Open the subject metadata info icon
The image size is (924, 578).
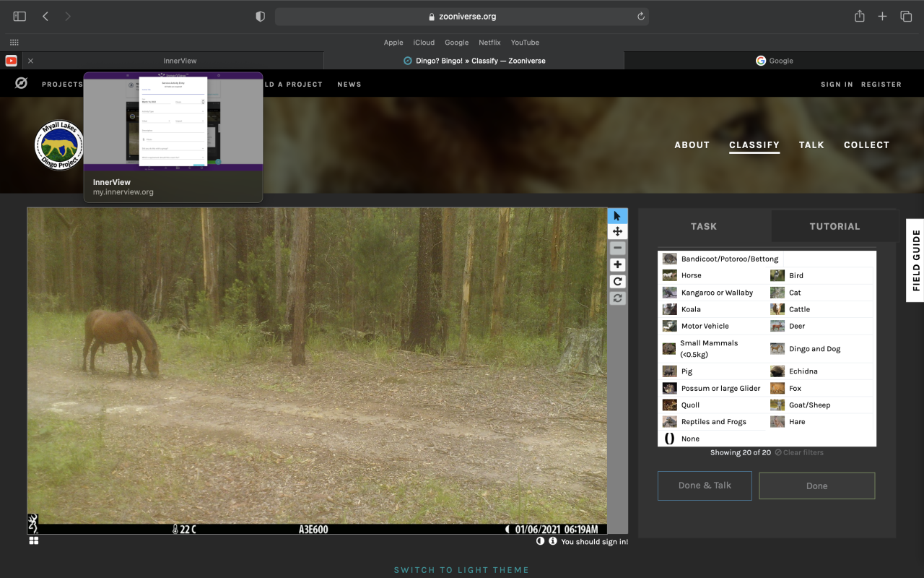tap(552, 541)
